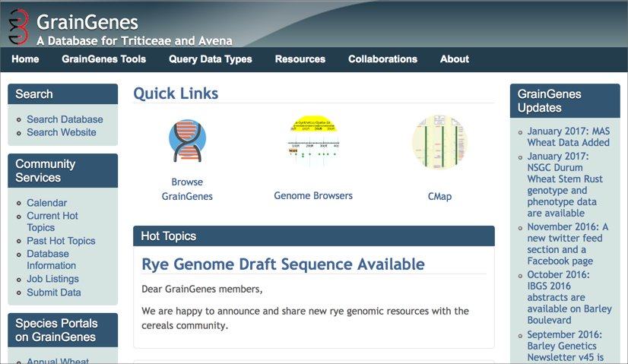
Task: Open the Calendar link
Action: (47, 203)
